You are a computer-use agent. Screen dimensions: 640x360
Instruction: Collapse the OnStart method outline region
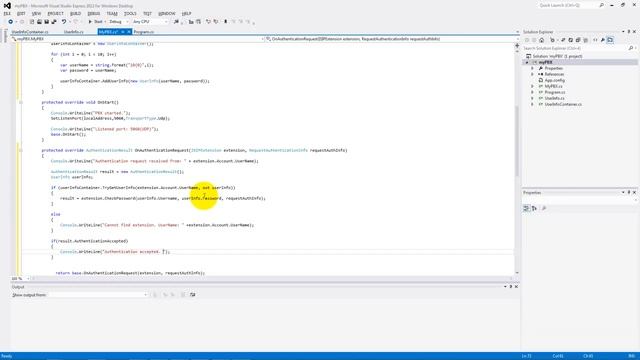(x=21, y=102)
